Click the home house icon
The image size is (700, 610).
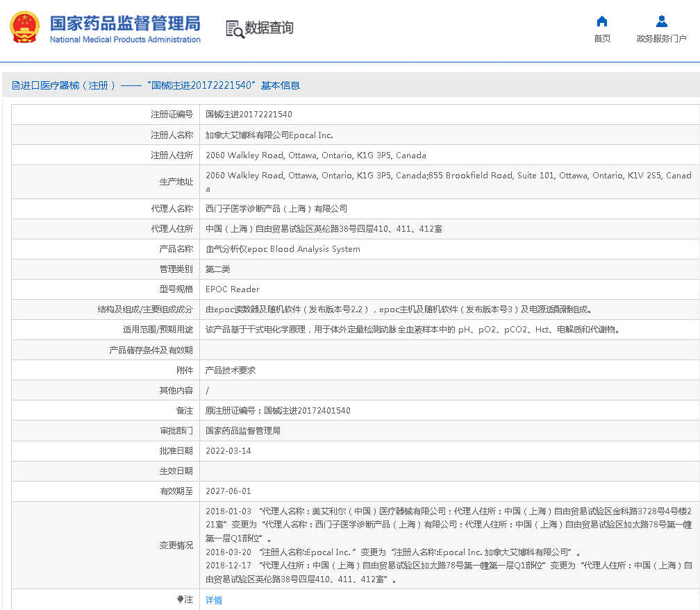[x=602, y=21]
